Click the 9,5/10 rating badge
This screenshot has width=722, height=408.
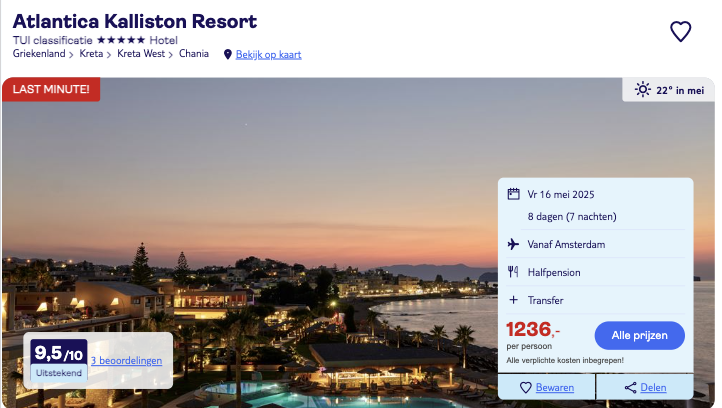pos(59,359)
